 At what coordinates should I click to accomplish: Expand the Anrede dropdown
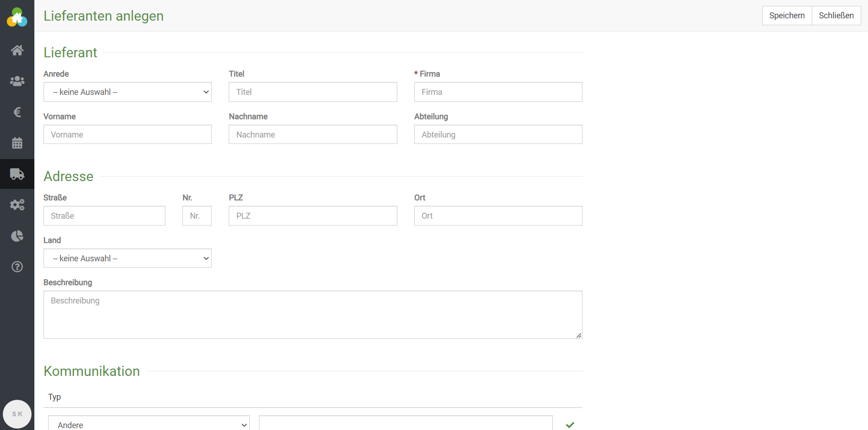tap(127, 92)
